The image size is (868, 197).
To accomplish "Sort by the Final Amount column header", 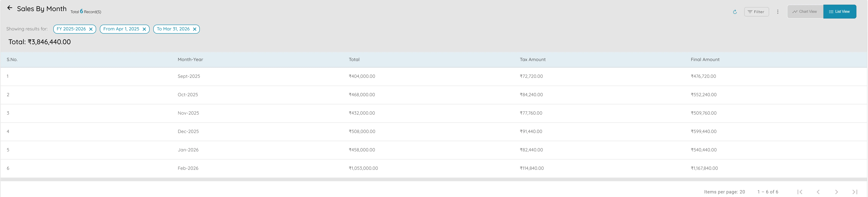I will (705, 59).
